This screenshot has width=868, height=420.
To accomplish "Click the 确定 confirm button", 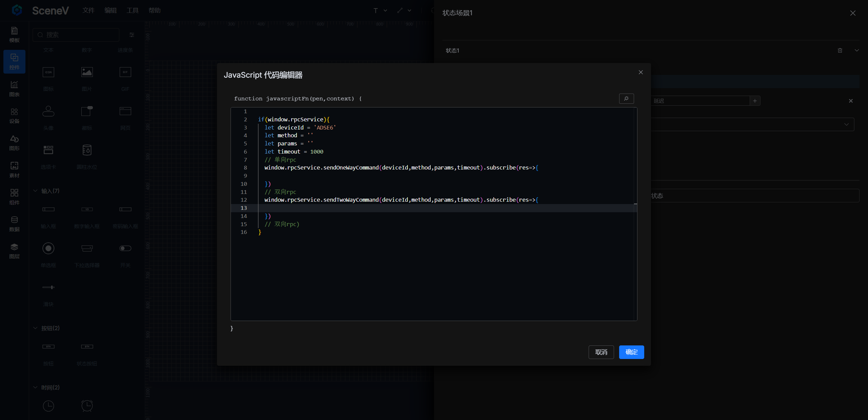I will pyautogui.click(x=631, y=352).
